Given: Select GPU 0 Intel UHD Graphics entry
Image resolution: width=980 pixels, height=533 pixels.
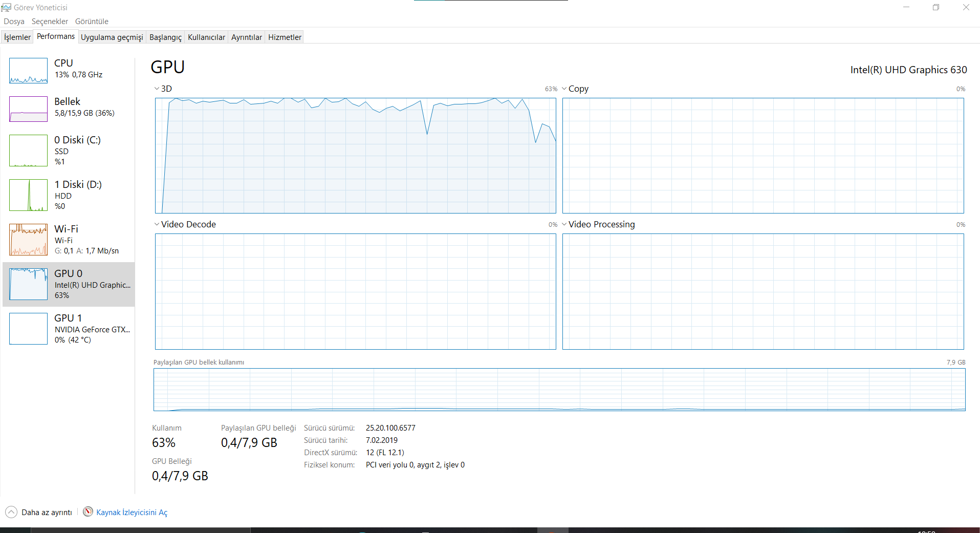Looking at the screenshot, I should click(69, 284).
